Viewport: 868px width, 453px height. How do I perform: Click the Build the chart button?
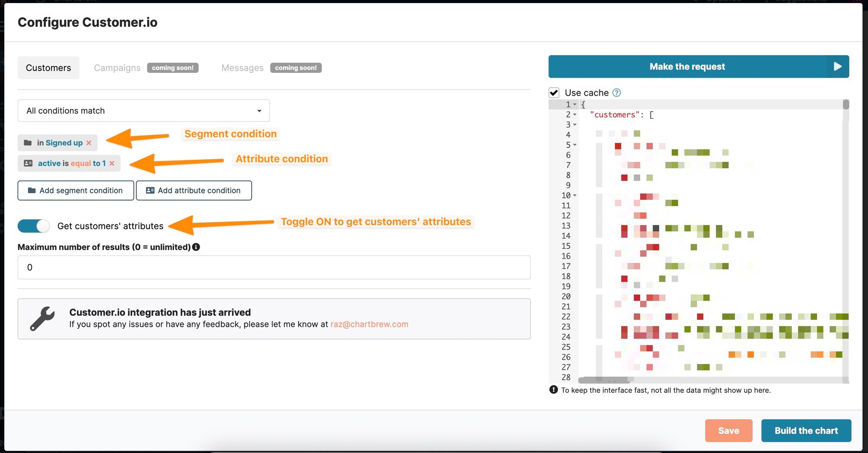[806, 430]
